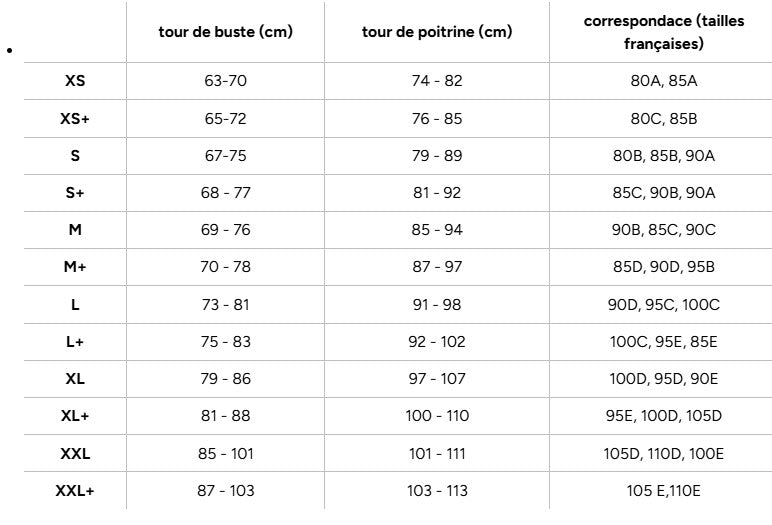Select the XXL+ size row label
772x525 pixels.
[x=75, y=491]
